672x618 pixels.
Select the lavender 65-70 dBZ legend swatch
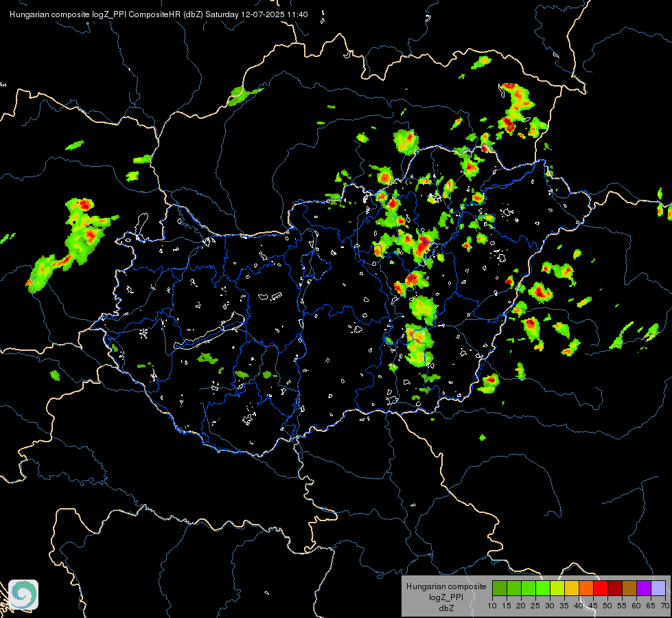coord(658,588)
